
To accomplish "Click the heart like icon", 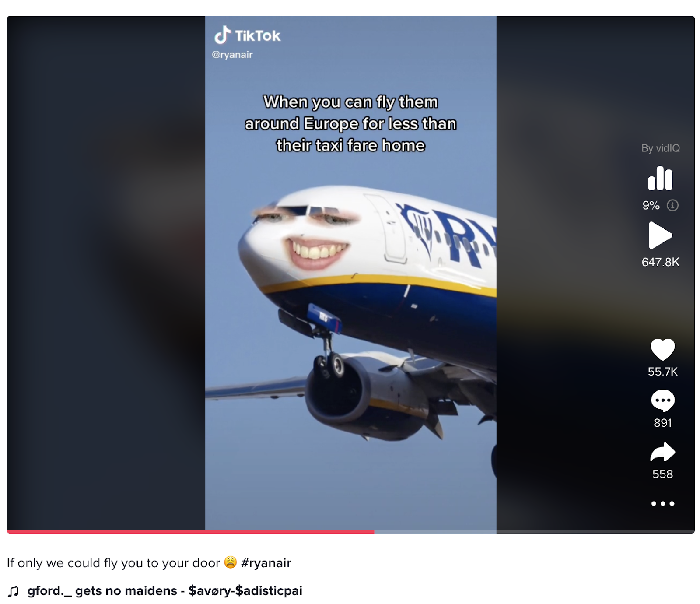I will coord(662,349).
